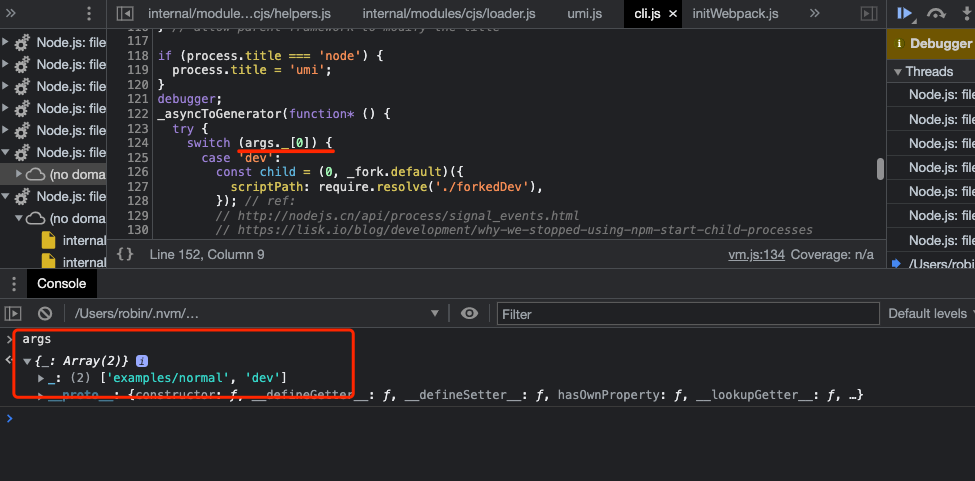
Task: Select the /Users/robin current thread row
Action: point(931,264)
